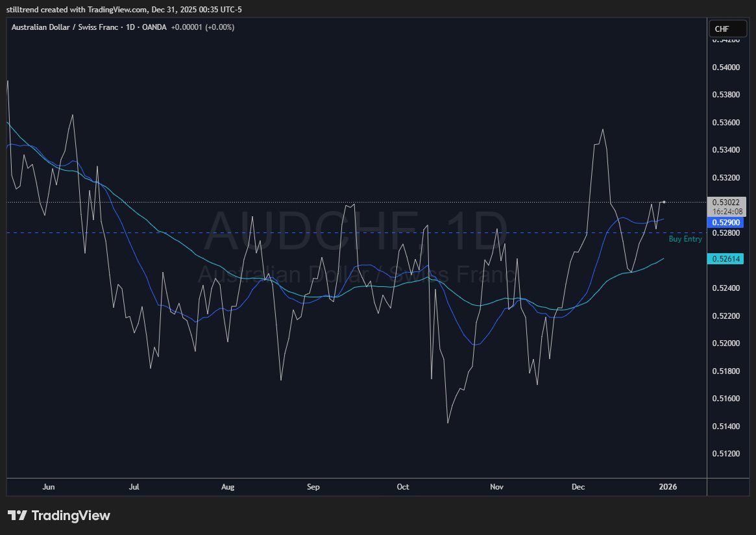Click the Buy Entry label
The width and height of the screenshot is (756, 535).
(685, 239)
